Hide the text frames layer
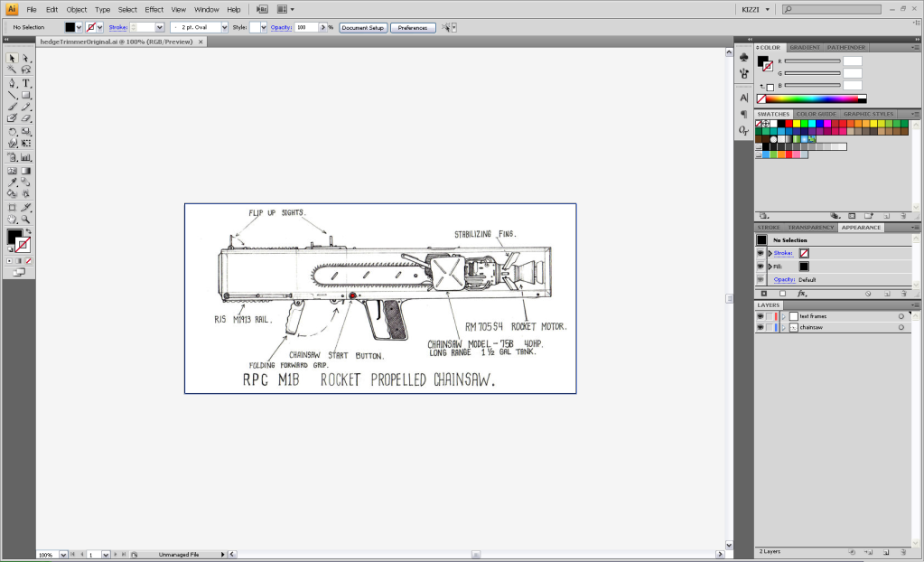This screenshot has height=562, width=924. pyautogui.click(x=761, y=316)
